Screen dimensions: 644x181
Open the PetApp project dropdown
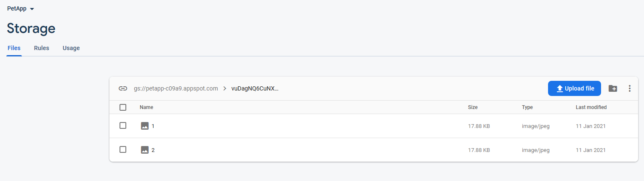click(21, 8)
